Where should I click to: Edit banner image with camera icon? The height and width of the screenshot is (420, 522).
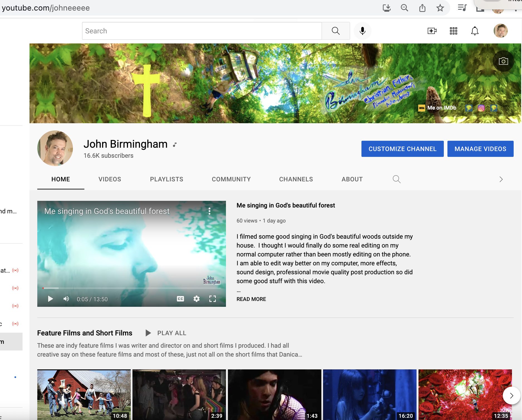(x=503, y=61)
